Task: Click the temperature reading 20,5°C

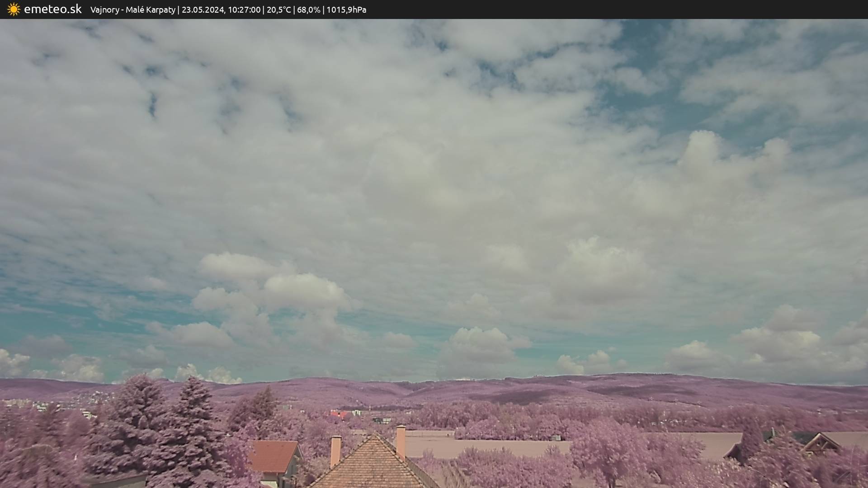Action: (x=278, y=10)
